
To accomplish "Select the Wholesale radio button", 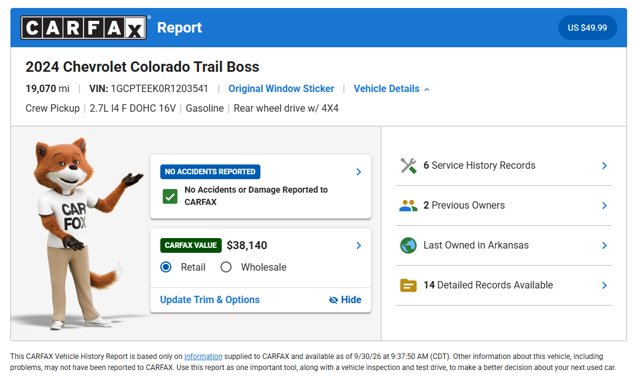I will (226, 267).
